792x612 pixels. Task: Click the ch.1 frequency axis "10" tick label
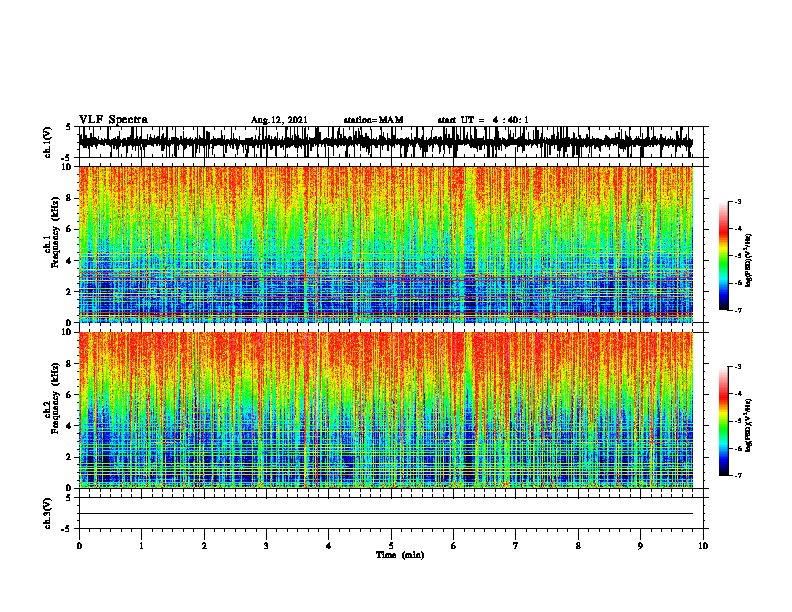(x=68, y=167)
